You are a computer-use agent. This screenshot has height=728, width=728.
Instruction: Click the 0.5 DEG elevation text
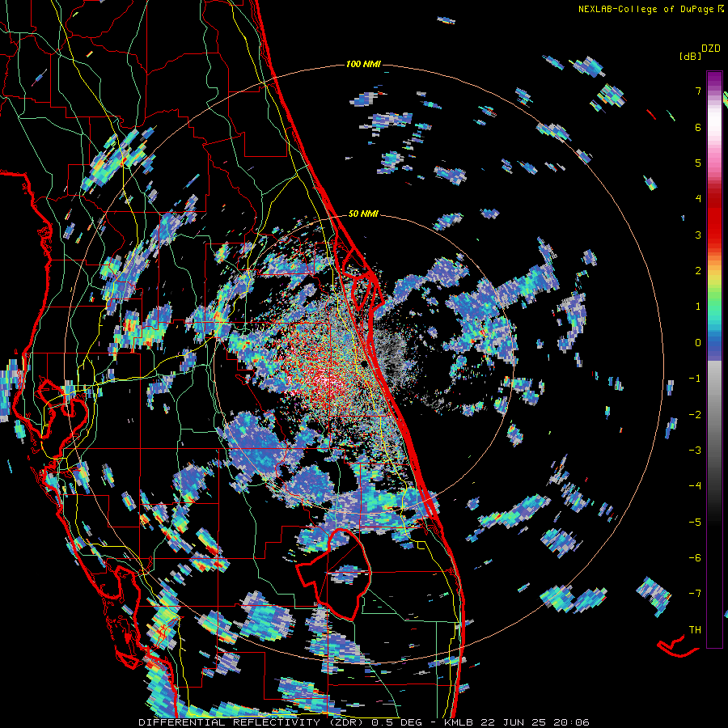tap(397, 722)
